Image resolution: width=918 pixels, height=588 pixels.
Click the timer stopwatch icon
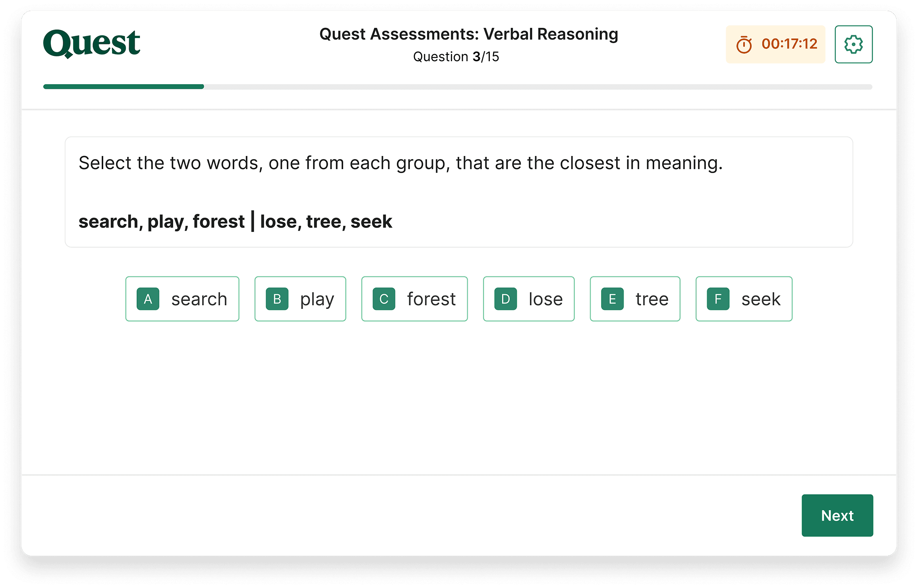(745, 44)
